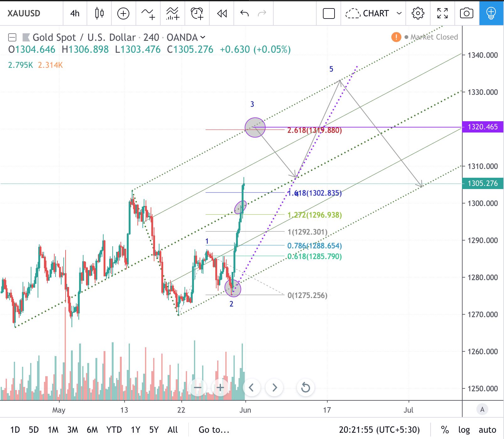Take a chart snapshot with the camera icon
This screenshot has width=504, height=439.
click(x=467, y=13)
